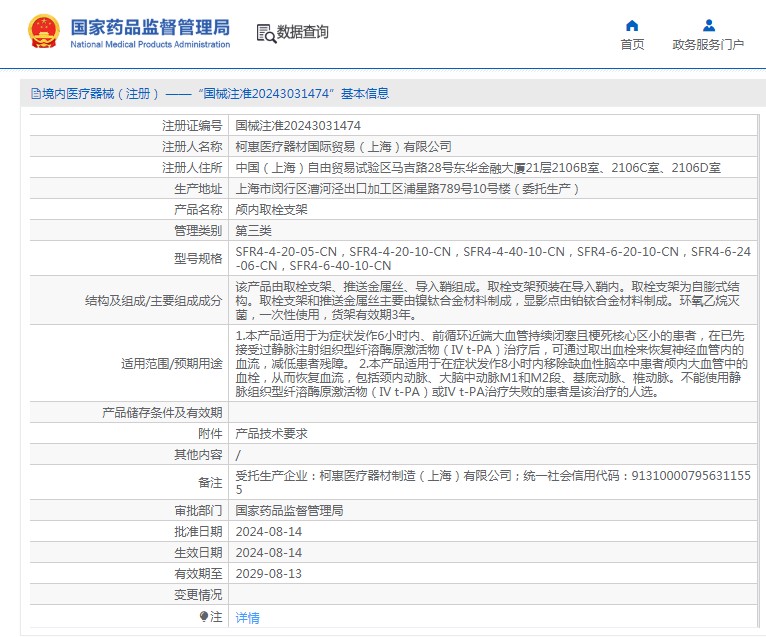Viewport: 766px width, 637px height.
Task: Click the 结构及组成/主要组成成分 label
Action: pyautogui.click(x=153, y=300)
